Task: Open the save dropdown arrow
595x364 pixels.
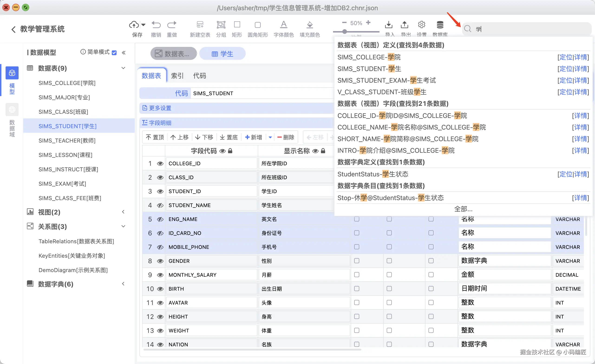Action: click(144, 25)
